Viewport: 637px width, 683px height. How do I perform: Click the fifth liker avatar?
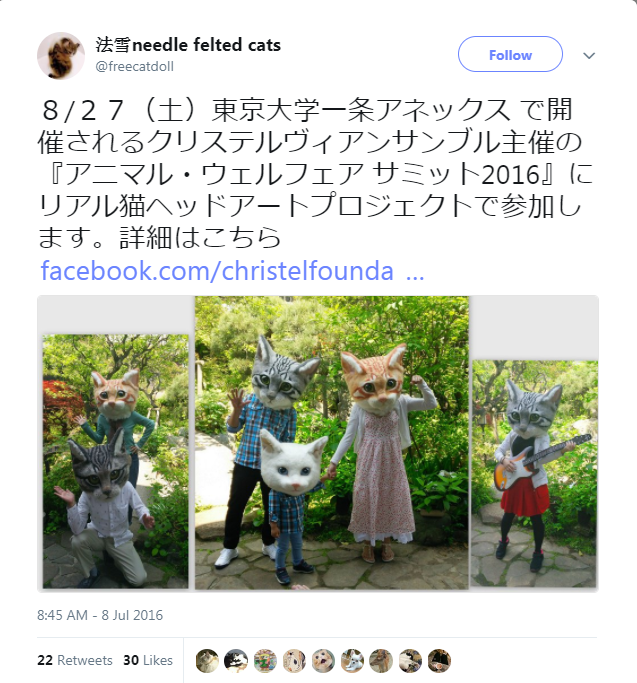(323, 661)
